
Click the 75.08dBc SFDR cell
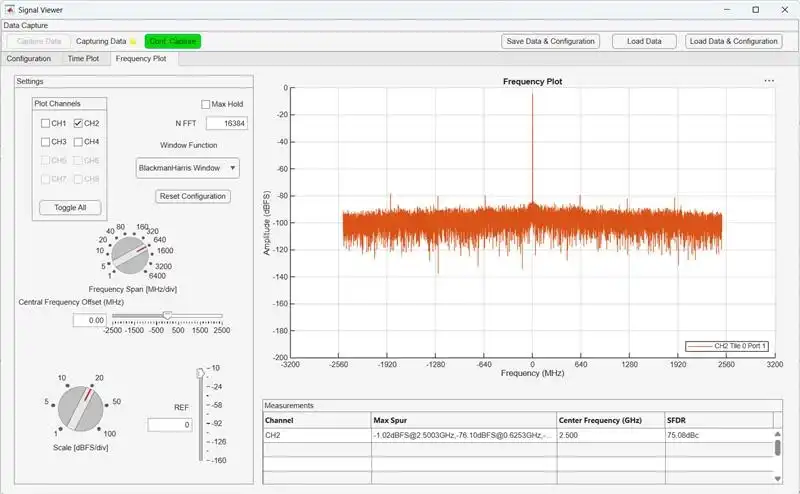(x=719, y=435)
